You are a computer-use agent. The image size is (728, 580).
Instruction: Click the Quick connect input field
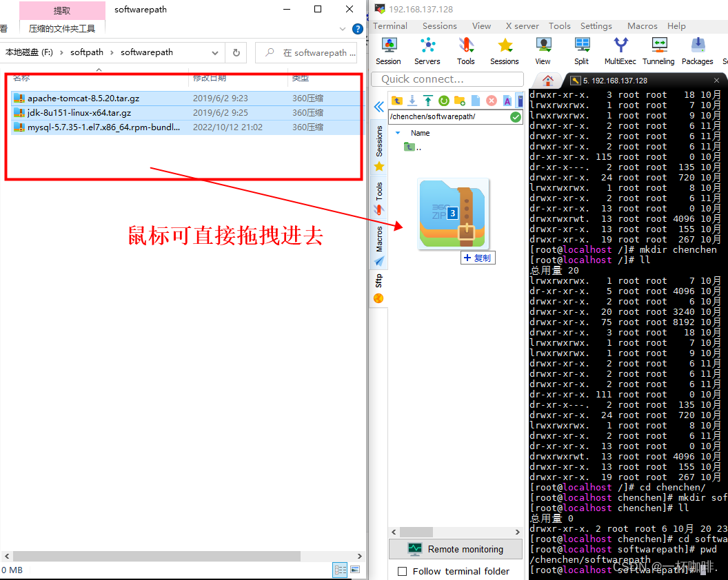(x=447, y=79)
